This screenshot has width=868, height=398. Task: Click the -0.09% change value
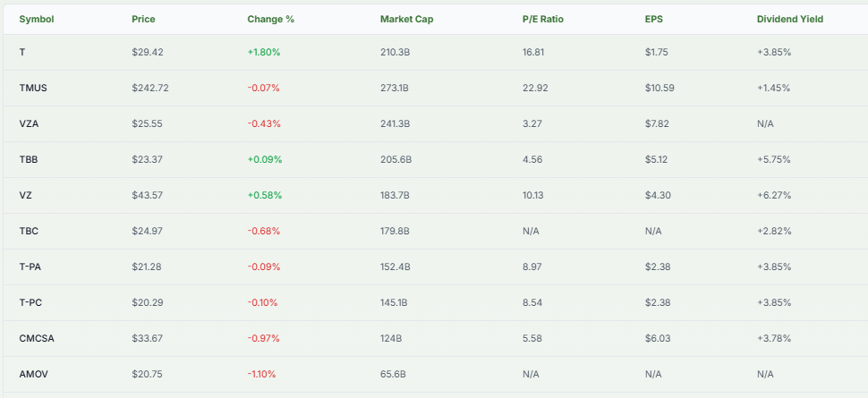[x=264, y=267]
